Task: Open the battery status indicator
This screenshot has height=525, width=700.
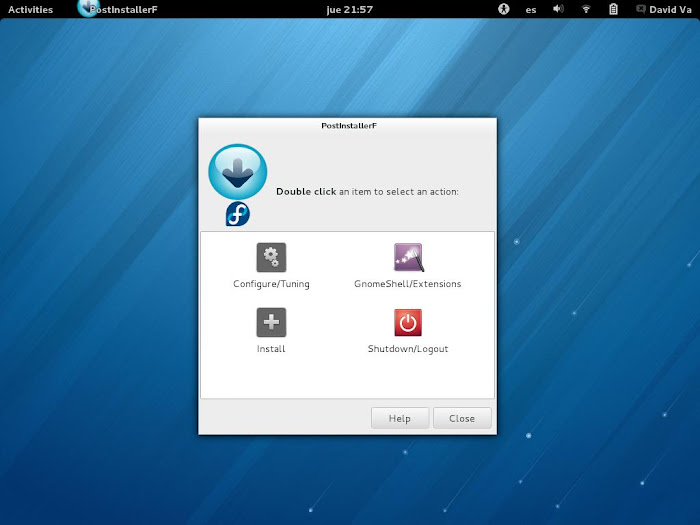Action: (613, 9)
